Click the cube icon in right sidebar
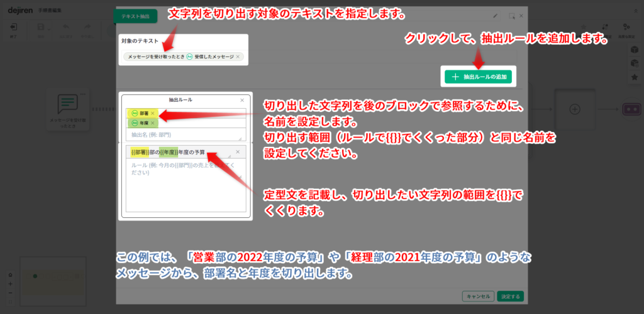 tap(634, 50)
